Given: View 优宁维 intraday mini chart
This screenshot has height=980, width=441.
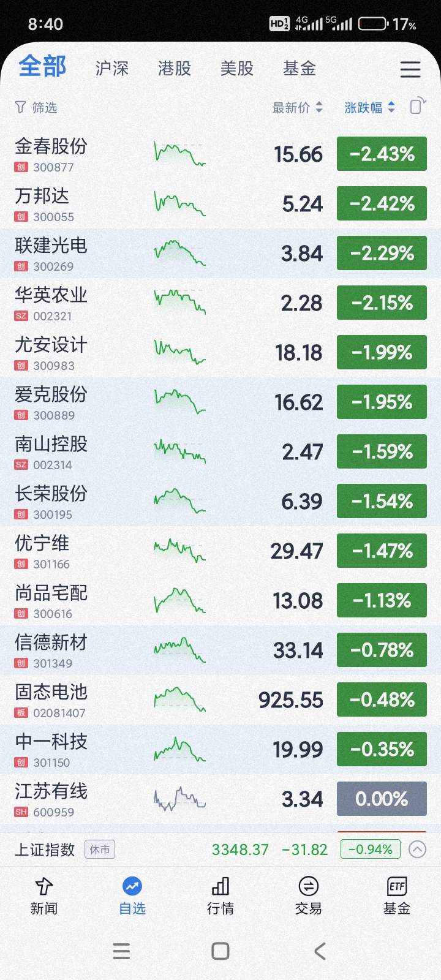Looking at the screenshot, I should [x=179, y=551].
